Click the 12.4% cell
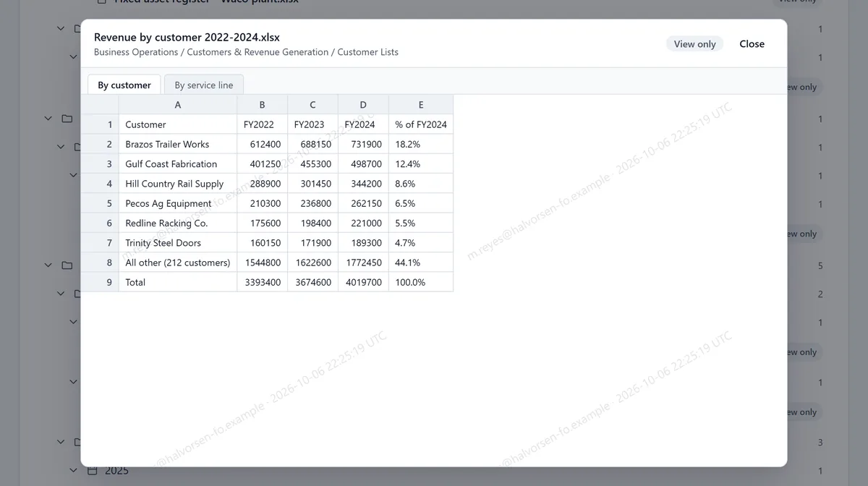Viewport: 868px width, 486px height. [421, 164]
